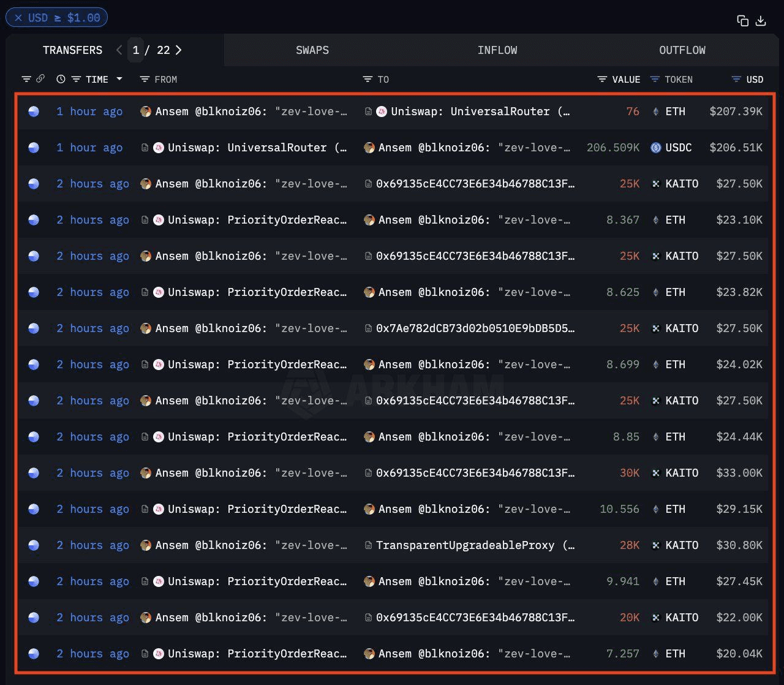Click the value 8.367 in the ETH row

[623, 220]
